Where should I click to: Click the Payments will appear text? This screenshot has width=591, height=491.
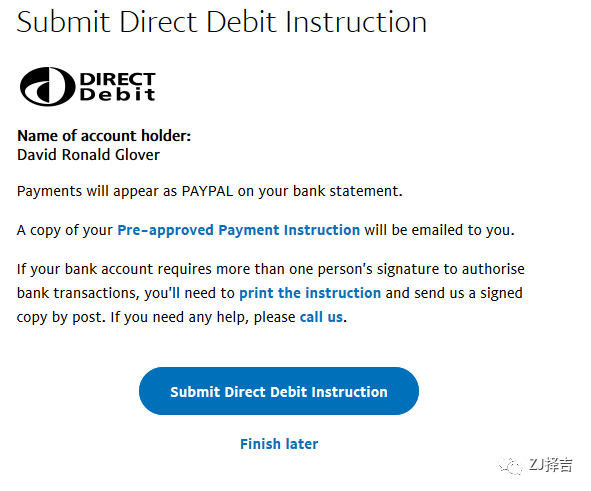[x=89, y=191]
